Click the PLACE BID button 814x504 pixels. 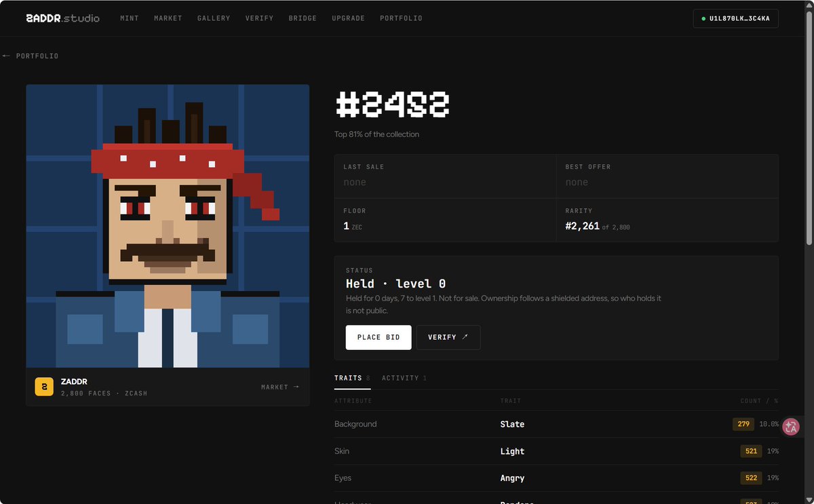(x=379, y=337)
